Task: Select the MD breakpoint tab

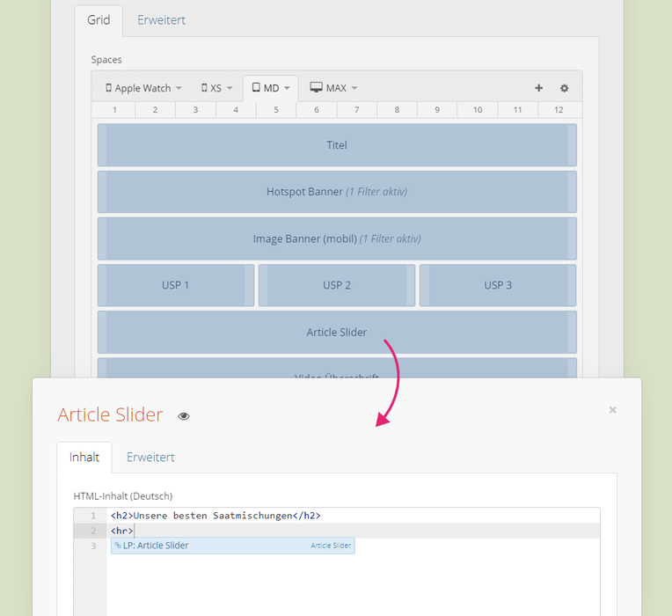Action: pyautogui.click(x=270, y=88)
